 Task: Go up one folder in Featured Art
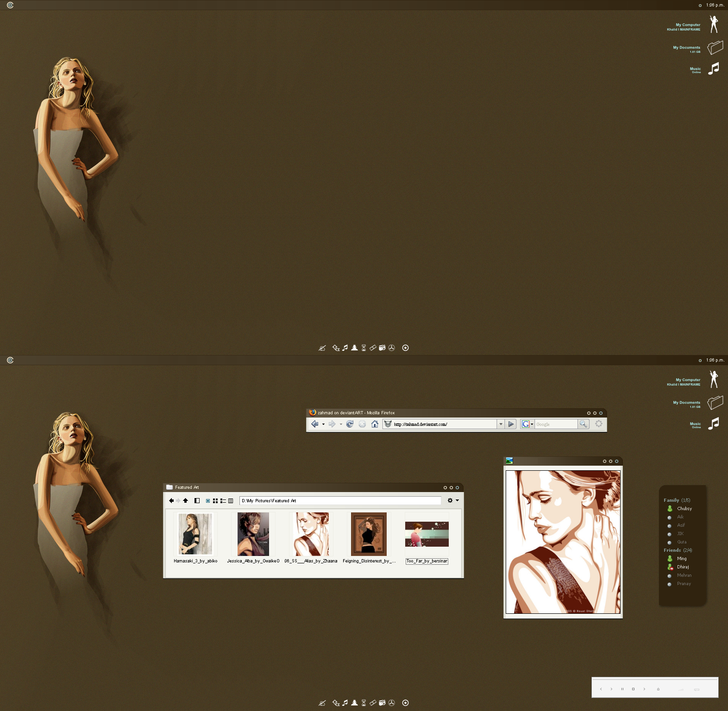[186, 500]
